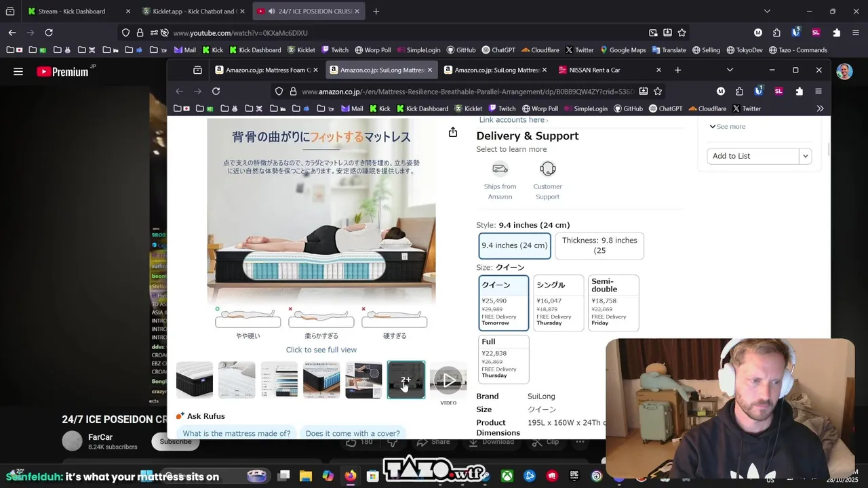
Task: Open File Explorer from the taskbar
Action: [x=306, y=476]
